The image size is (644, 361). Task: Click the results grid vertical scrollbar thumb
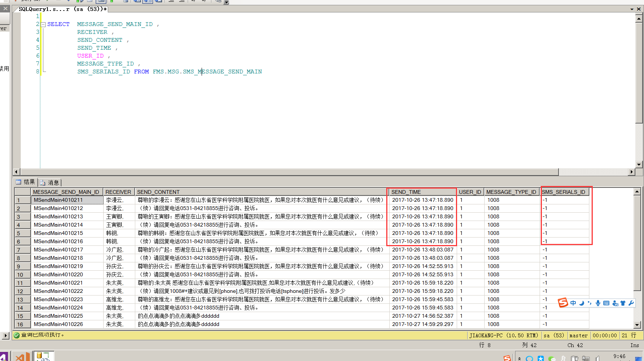click(637, 243)
